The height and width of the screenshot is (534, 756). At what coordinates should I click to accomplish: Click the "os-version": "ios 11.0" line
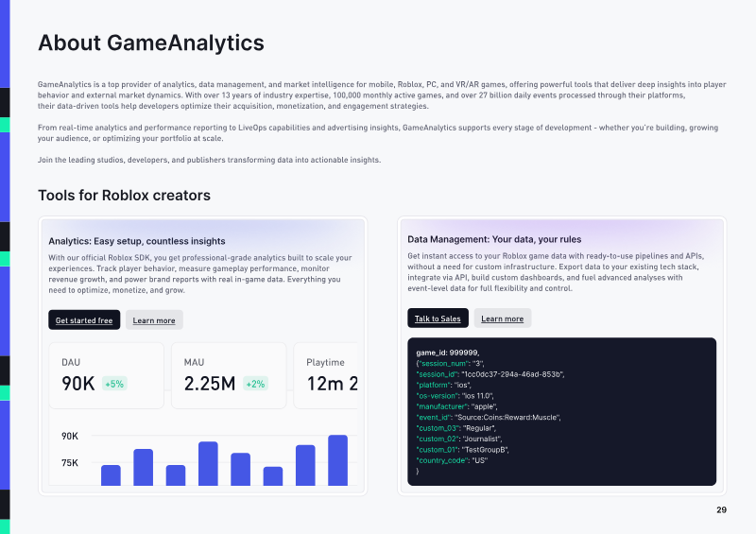(x=455, y=396)
